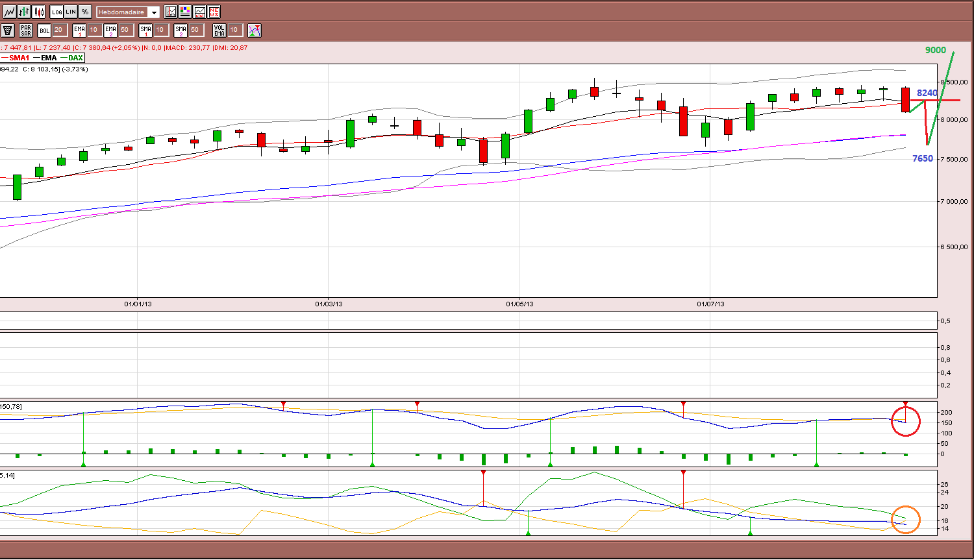This screenshot has width=974, height=560.
Task: Click the 01/01/13 date label
Action: 138,304
